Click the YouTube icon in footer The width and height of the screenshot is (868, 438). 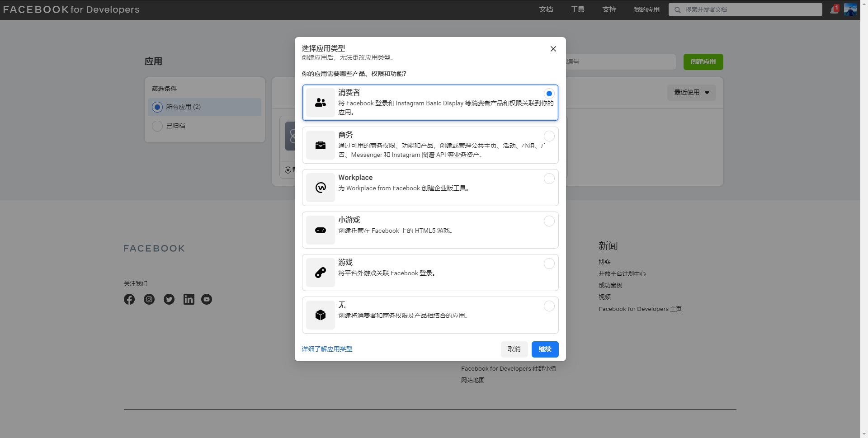coord(207,299)
